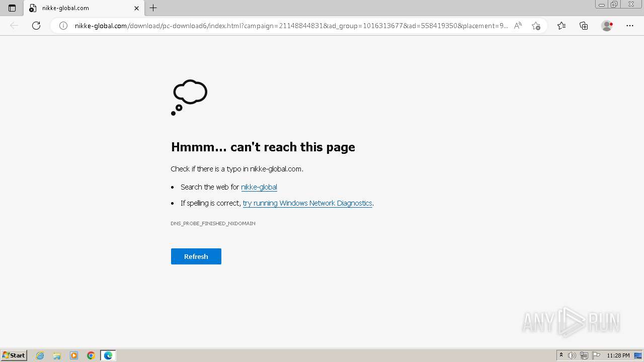
Task: Switch to Microsoft Edge taskbar button
Action: point(108,355)
